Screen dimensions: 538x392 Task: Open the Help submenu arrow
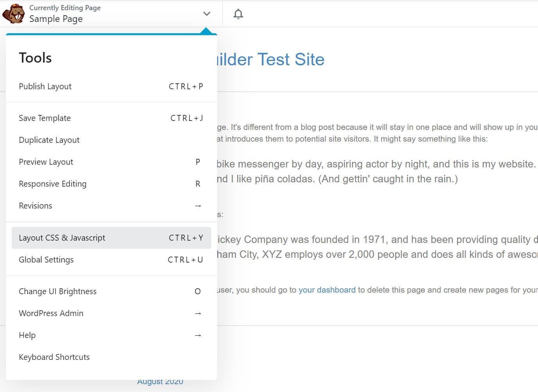tap(198, 335)
